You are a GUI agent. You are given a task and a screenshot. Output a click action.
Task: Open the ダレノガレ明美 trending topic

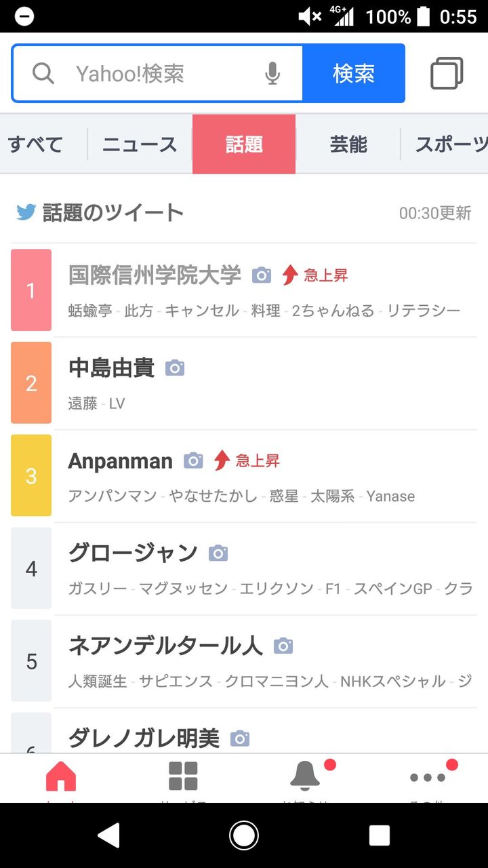point(144,738)
